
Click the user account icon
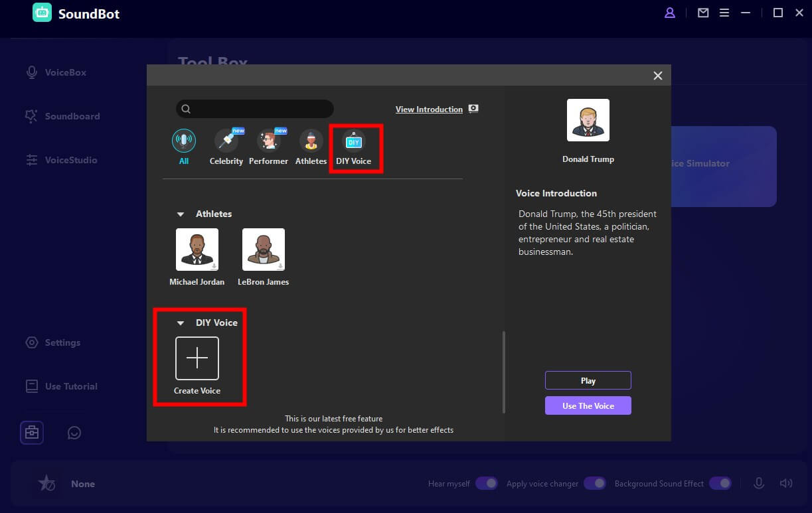pos(670,13)
